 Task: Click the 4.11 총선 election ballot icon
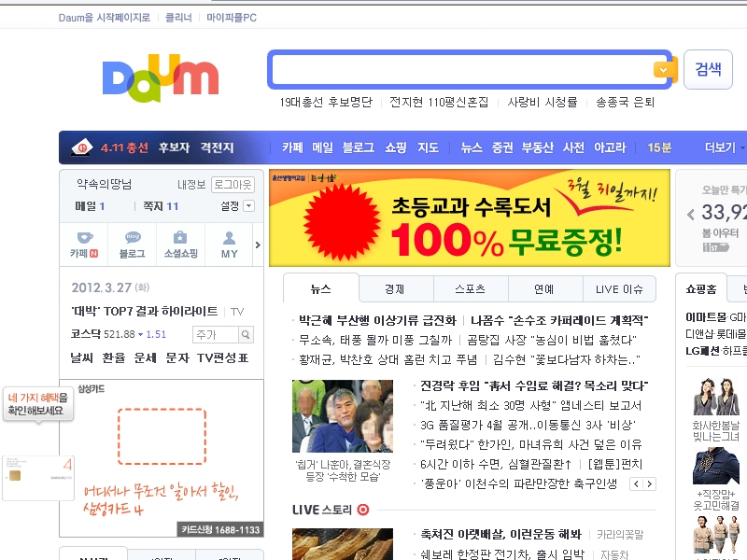(82, 147)
